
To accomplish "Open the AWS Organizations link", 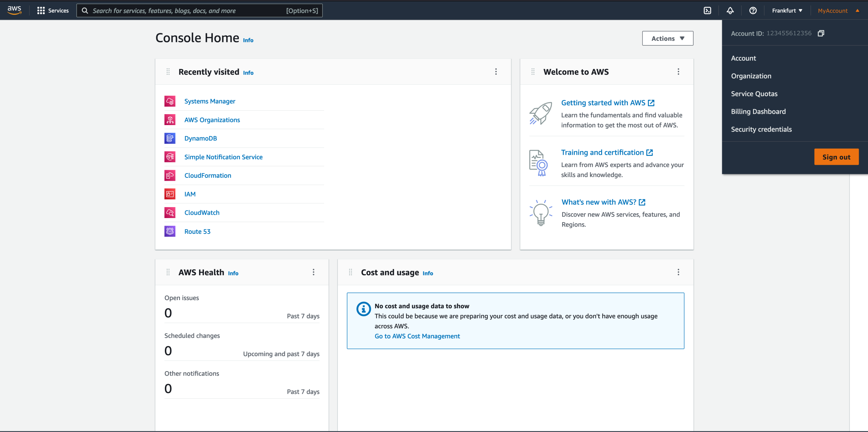I will point(212,120).
